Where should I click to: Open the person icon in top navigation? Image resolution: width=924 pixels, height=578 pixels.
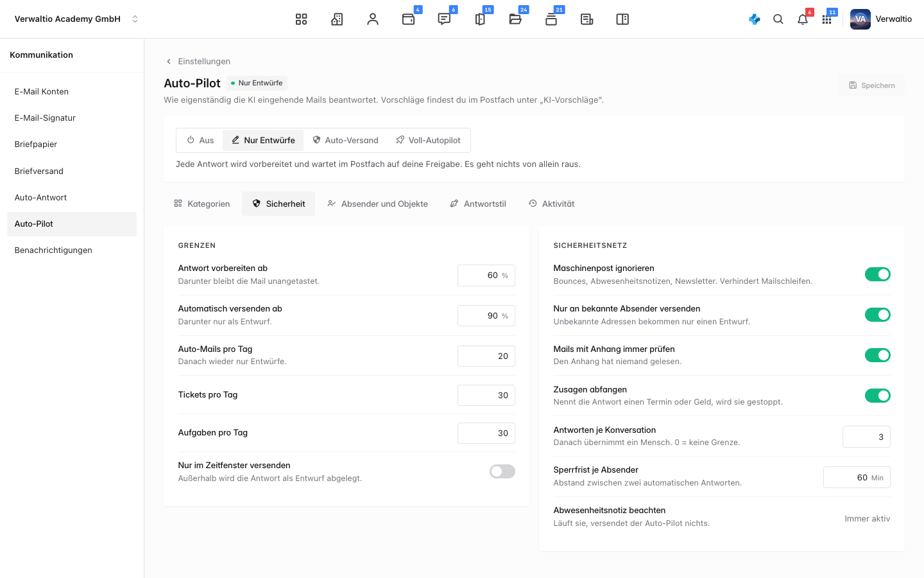point(373,19)
